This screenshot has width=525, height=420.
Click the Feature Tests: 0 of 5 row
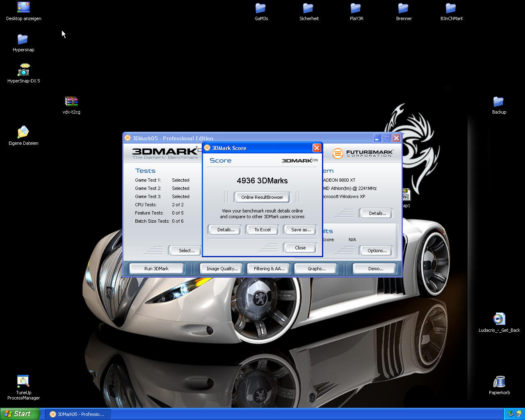[x=159, y=213]
